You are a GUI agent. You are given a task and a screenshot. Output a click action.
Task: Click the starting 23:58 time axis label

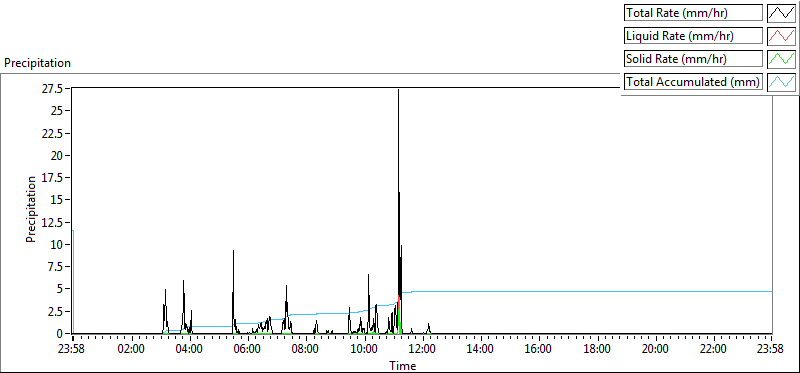click(73, 350)
